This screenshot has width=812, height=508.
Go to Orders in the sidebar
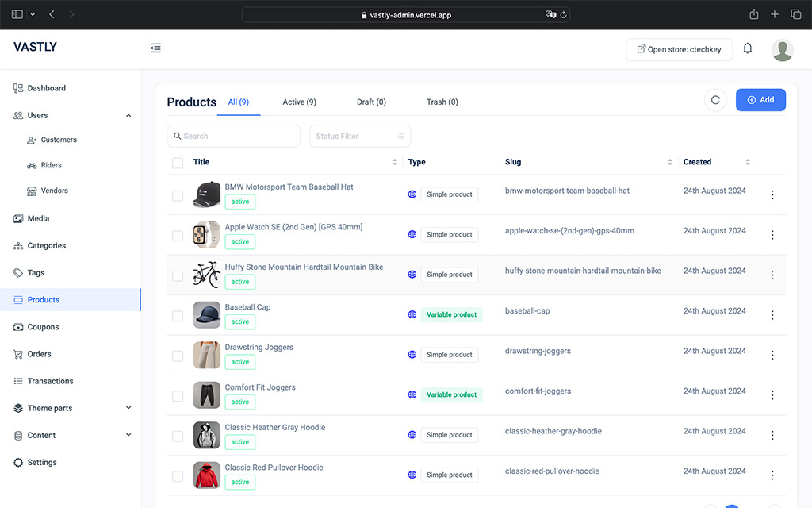coord(40,354)
